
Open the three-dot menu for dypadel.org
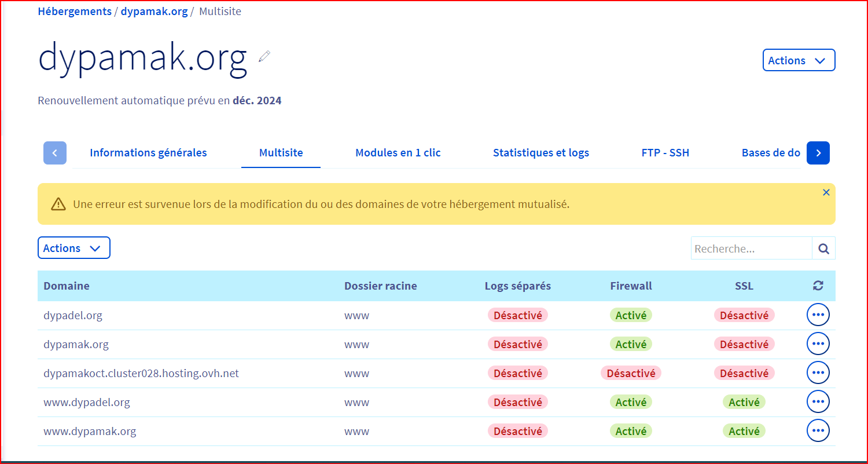click(818, 315)
